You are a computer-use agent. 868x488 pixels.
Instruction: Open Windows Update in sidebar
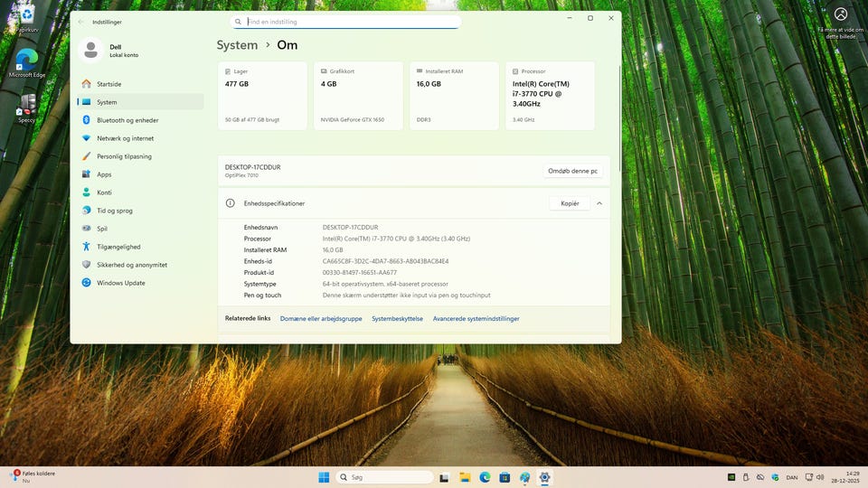pyautogui.click(x=120, y=283)
